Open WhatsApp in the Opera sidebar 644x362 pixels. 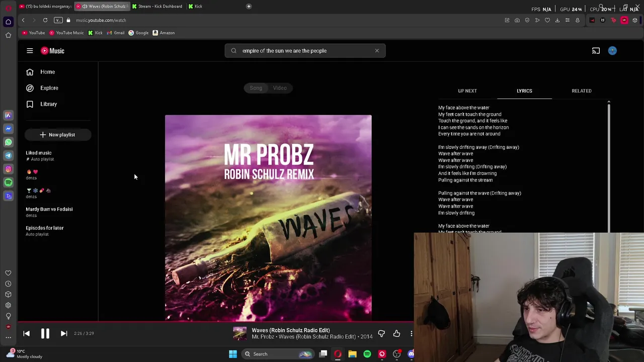[8, 142]
